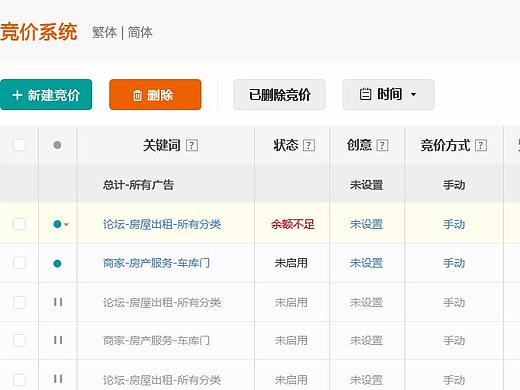
Task: Click pause icon of first paused 论坛-房屋出租 row
Action: pos(58,302)
